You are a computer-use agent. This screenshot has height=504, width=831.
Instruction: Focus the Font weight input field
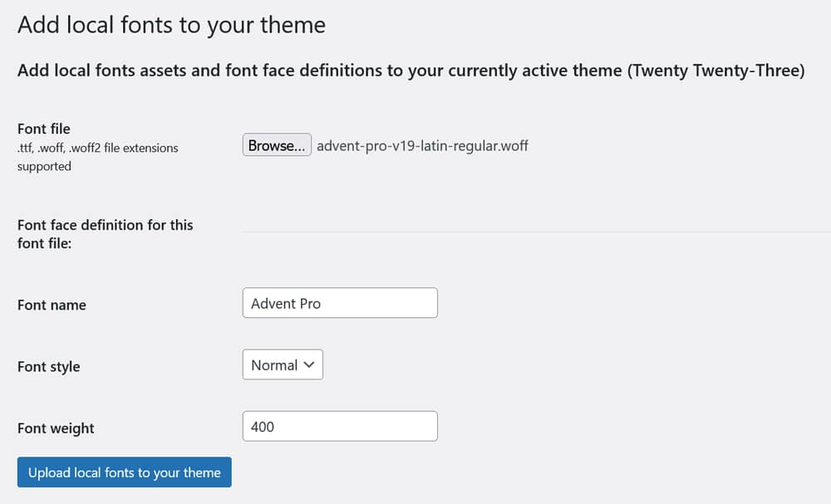pyautogui.click(x=340, y=427)
